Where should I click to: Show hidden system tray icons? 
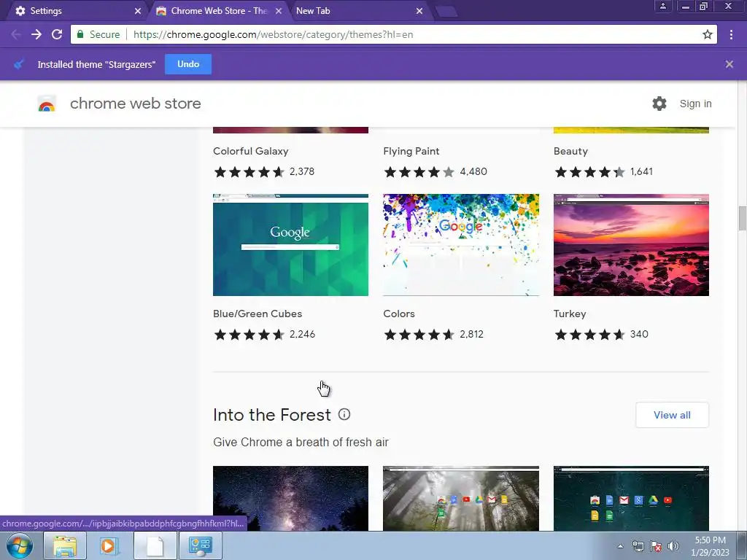(x=620, y=546)
